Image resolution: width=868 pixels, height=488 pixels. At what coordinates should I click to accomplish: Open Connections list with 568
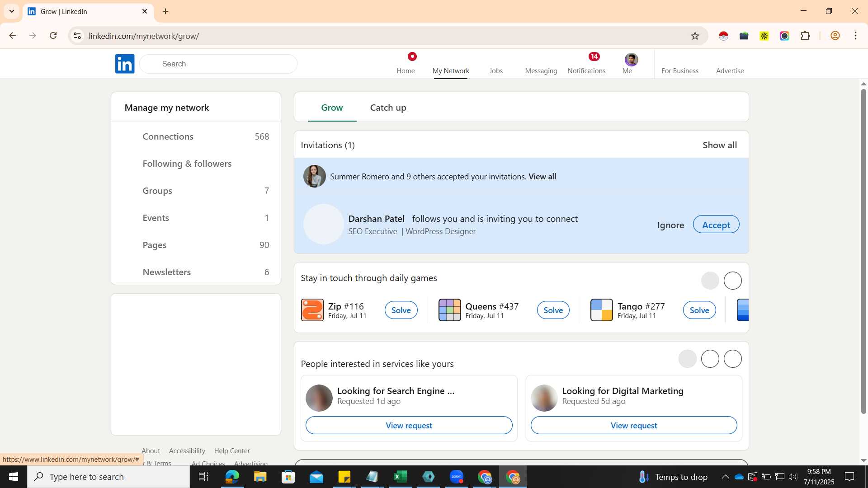tap(196, 136)
